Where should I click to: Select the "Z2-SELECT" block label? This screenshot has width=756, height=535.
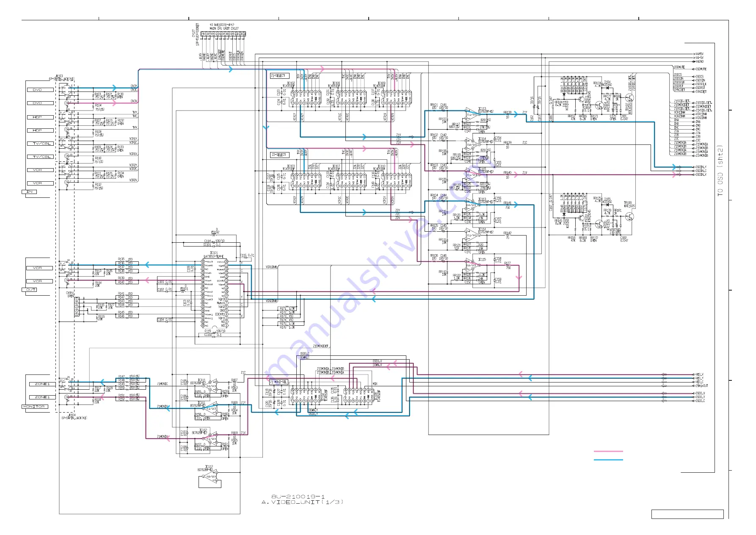coord(279,155)
